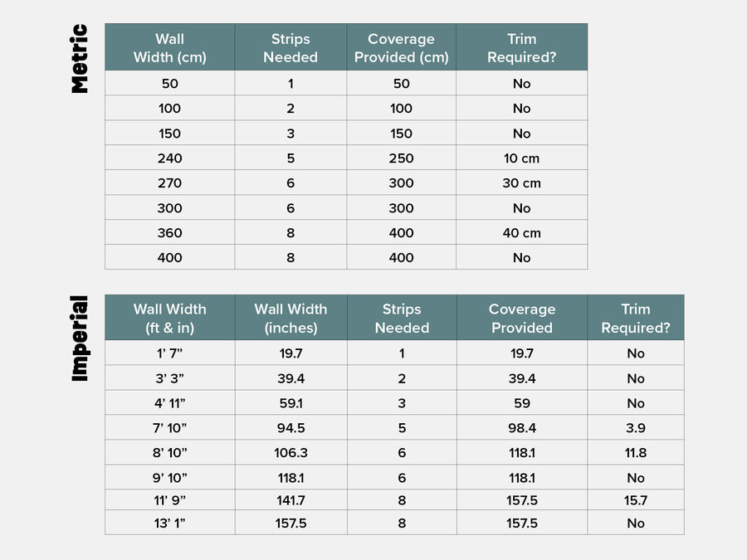Select the 11.8 trim value
Screen dimensions: 747x560
[x=636, y=453]
